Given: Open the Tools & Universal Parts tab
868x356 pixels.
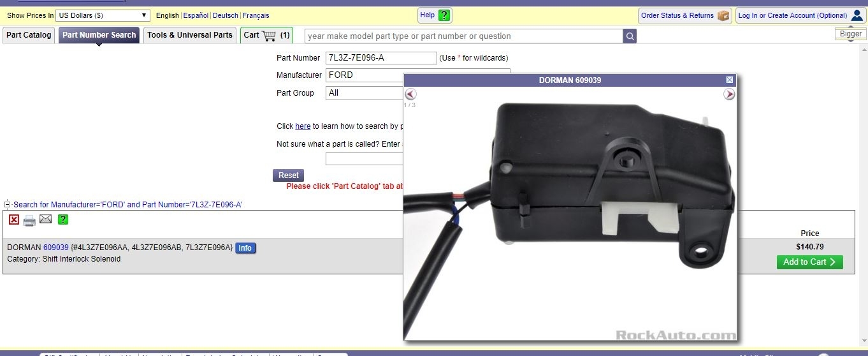Looking at the screenshot, I should click(x=190, y=35).
